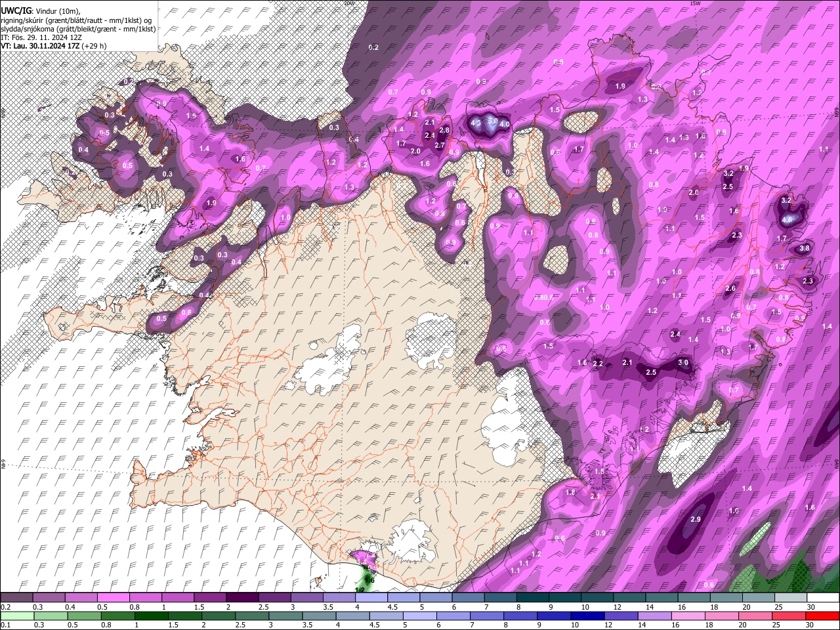Pick the light grey 25 swatch in upper legend
Screen dimensions: 840x630
(x=791, y=598)
